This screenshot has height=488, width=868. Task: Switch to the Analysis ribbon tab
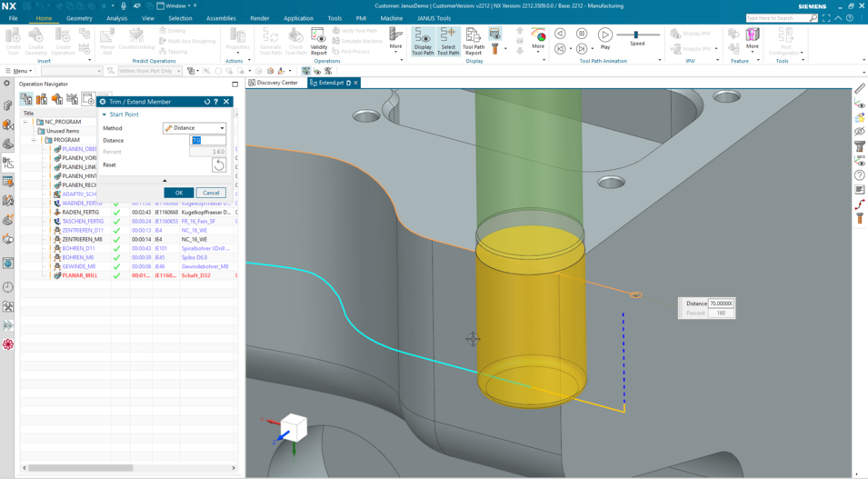tap(117, 18)
